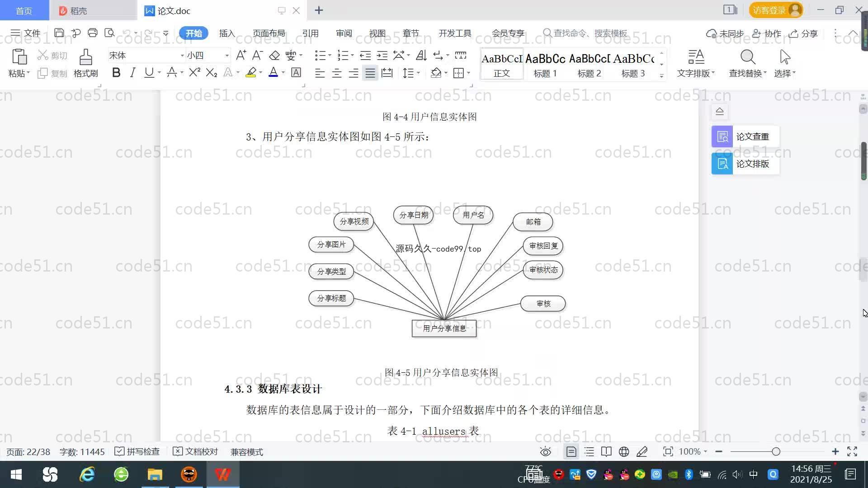Switch to web layout view icon
Viewport: 868px width, 488px height.
point(624,452)
